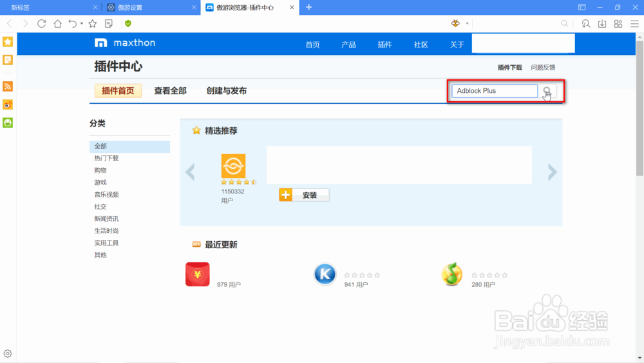Open a new tab with plus button
Screen dimensions: 644x363
tap(309, 7)
